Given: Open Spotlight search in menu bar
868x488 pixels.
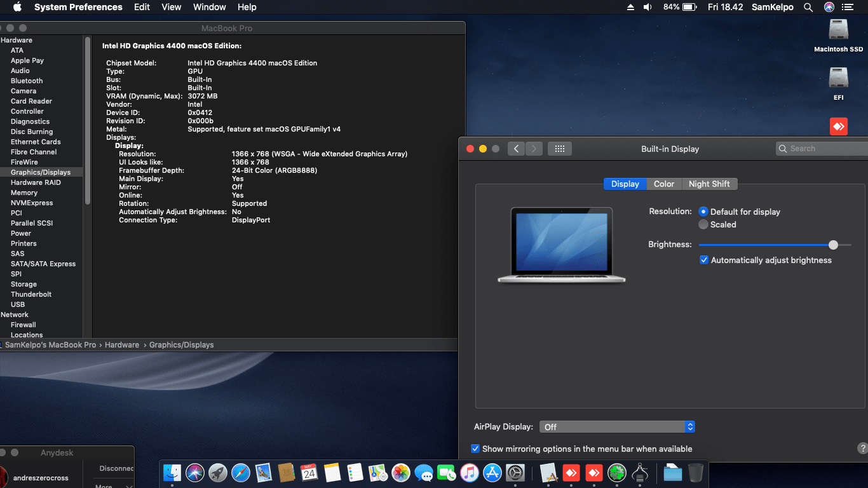Looking at the screenshot, I should 808,7.
